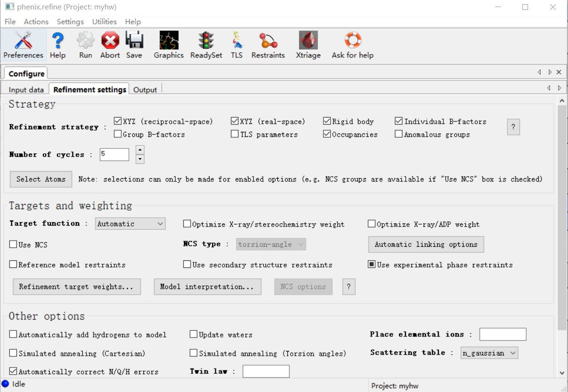Click the Place elemental ions field

(x=503, y=334)
